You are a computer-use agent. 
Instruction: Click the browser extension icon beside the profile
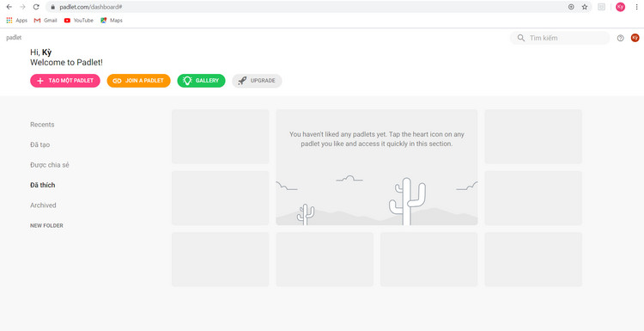coord(601,7)
